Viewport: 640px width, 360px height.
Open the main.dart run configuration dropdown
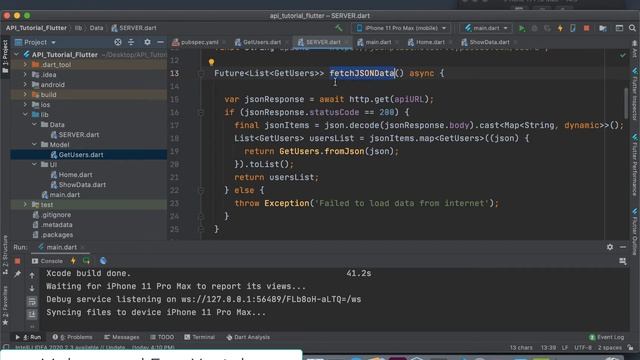tap(487, 28)
